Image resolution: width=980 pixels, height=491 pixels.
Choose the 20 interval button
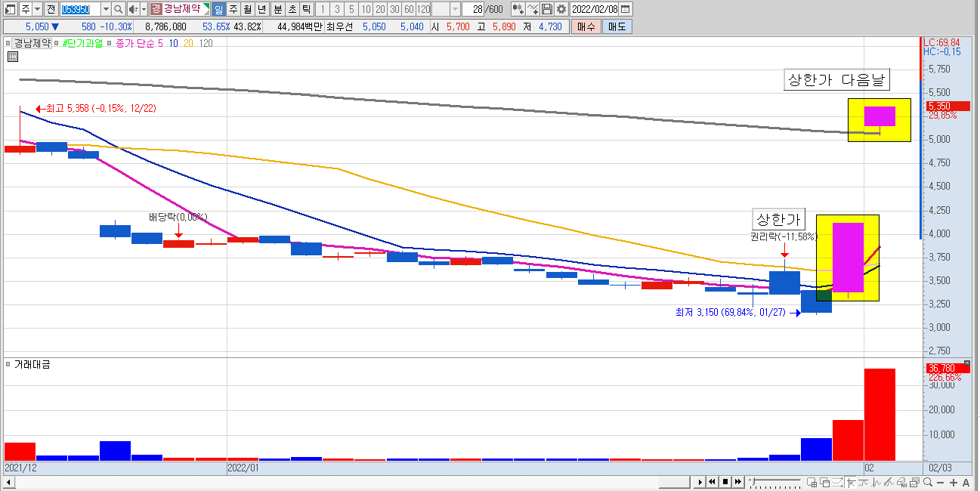point(380,9)
